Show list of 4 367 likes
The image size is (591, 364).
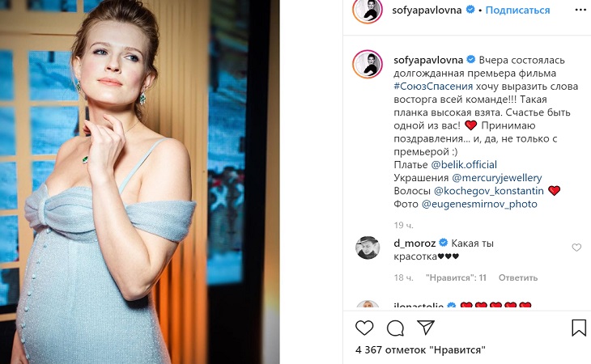coord(419,350)
